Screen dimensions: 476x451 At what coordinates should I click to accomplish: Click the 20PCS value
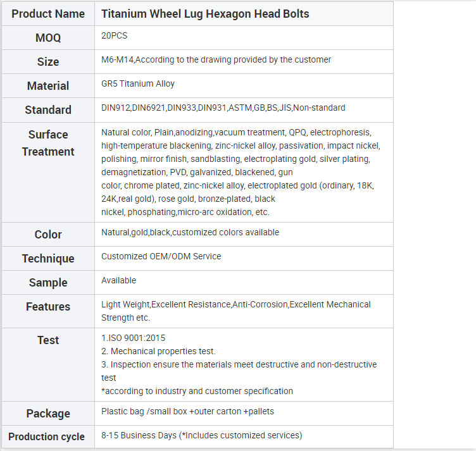click(114, 35)
